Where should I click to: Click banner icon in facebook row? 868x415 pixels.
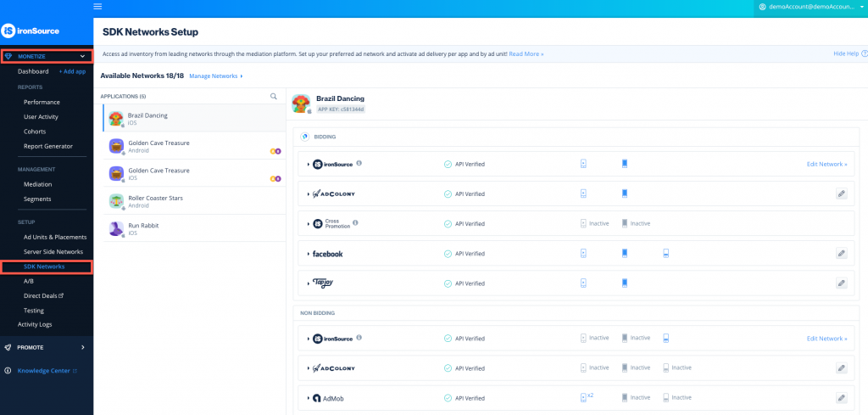click(666, 253)
